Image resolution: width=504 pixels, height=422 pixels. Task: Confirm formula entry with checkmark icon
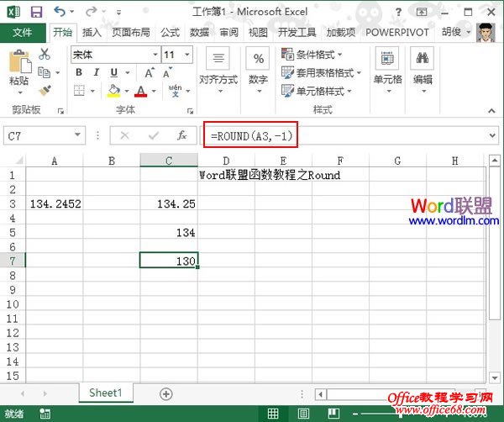tap(154, 135)
